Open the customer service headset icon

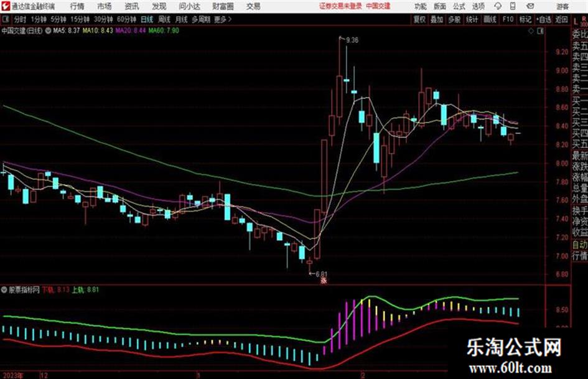tap(498, 6)
